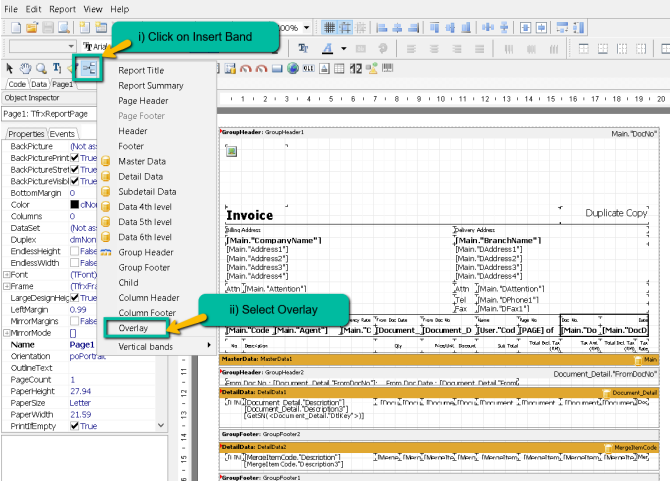
Task: Toggle the BackPicturePrintable checkbox
Action: pos(73,158)
